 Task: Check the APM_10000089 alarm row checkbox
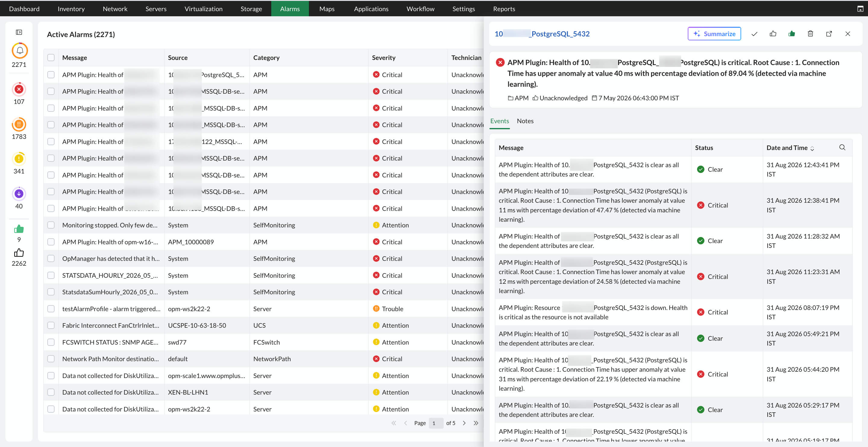click(x=51, y=242)
